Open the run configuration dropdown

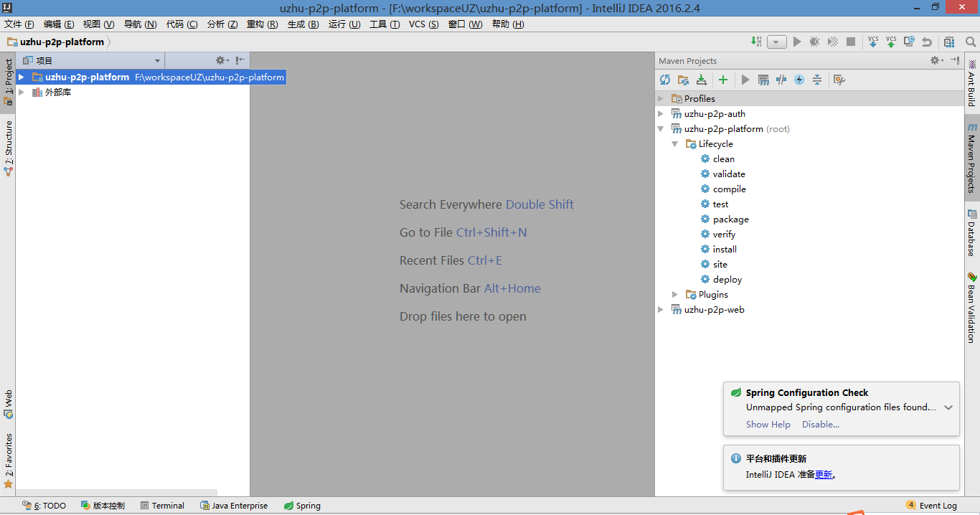click(x=777, y=42)
